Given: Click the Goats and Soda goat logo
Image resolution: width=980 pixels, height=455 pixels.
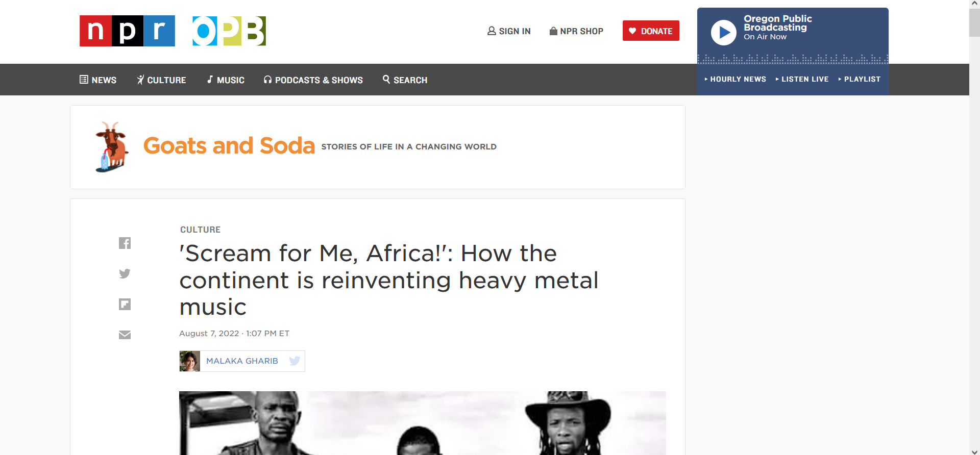Looking at the screenshot, I should (x=112, y=147).
